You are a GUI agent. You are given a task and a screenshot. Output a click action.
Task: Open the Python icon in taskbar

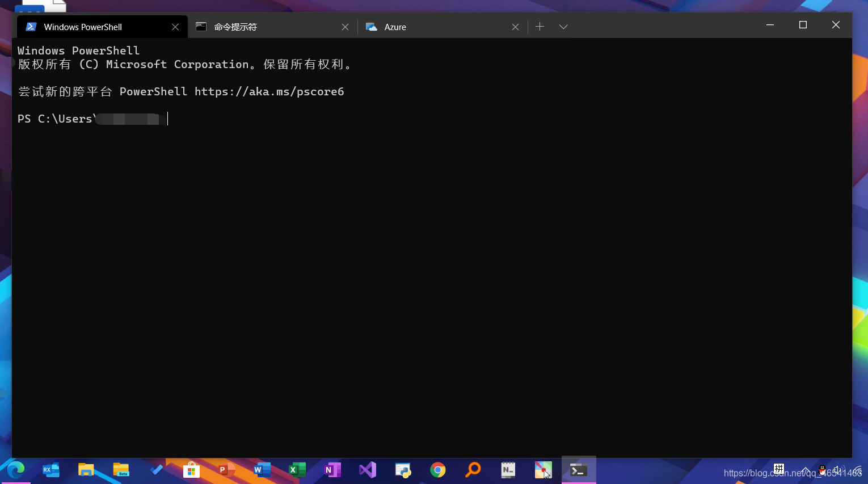pos(403,470)
